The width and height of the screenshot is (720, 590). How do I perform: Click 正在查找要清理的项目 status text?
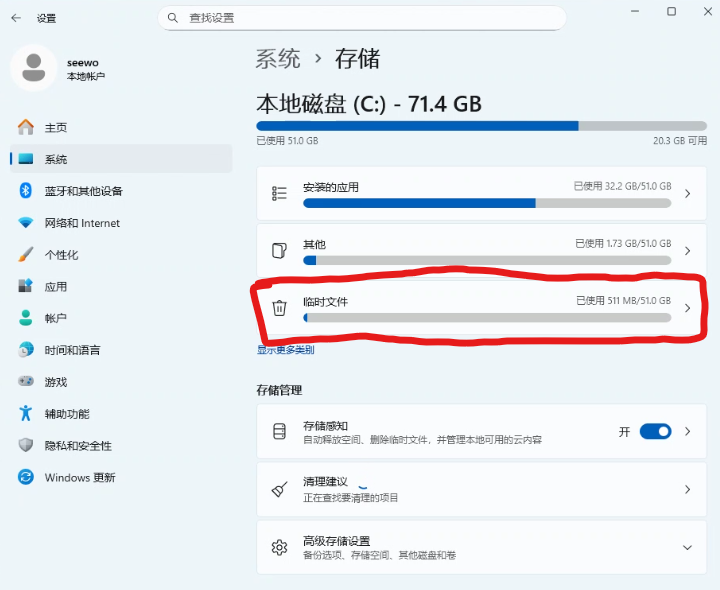pos(350,497)
